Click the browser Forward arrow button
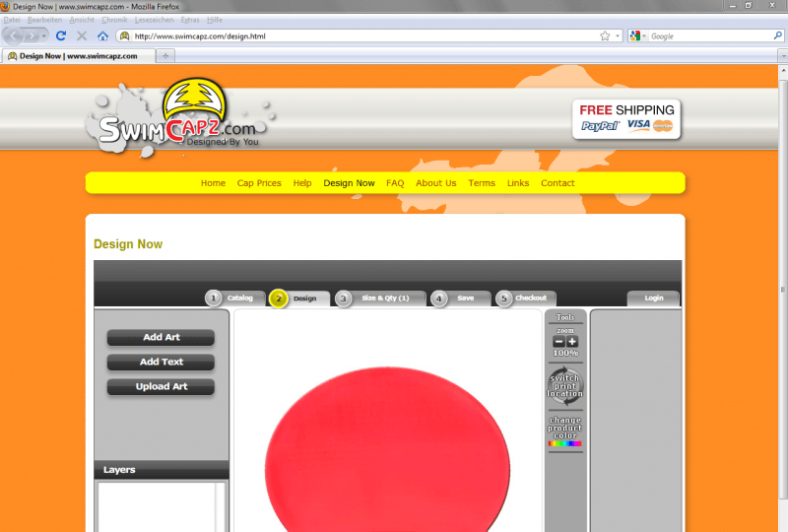The image size is (788, 532). (31, 36)
